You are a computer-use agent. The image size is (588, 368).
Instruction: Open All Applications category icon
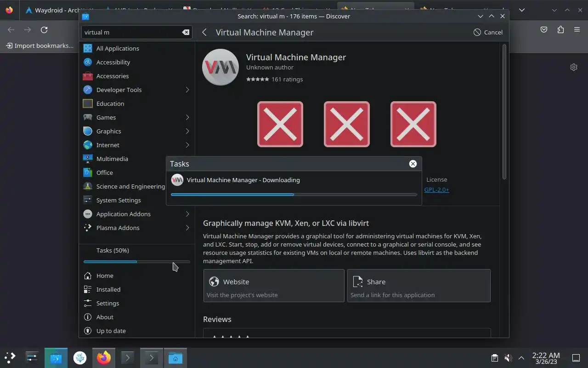coord(88,48)
